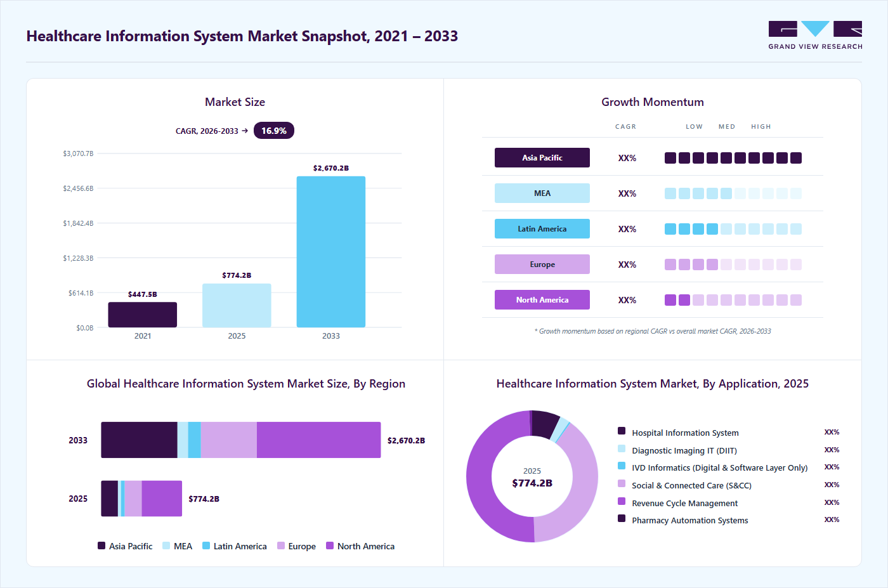The width and height of the screenshot is (888, 588).
Task: Click the dashboard main title
Action: [x=242, y=36]
